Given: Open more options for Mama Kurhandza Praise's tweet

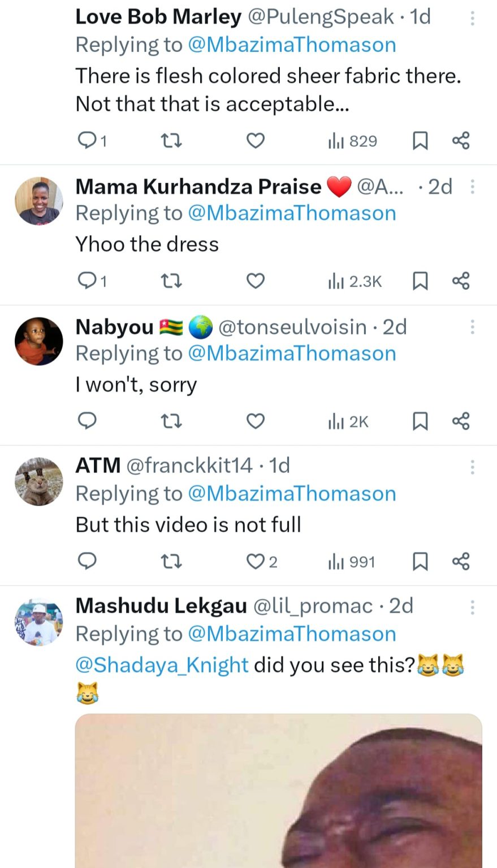Looking at the screenshot, I should click(x=473, y=186).
